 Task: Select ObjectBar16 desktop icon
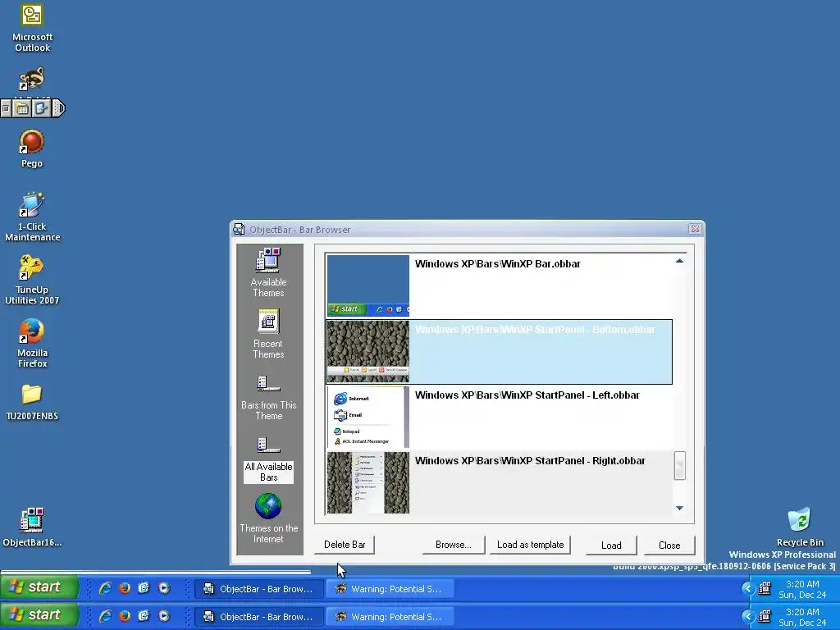(32, 527)
